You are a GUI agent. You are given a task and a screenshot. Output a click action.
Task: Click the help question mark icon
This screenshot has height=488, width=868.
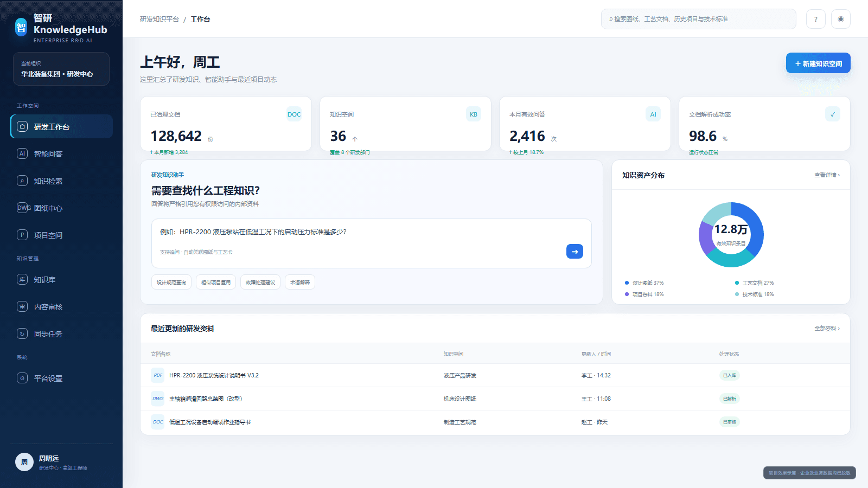pyautogui.click(x=815, y=19)
